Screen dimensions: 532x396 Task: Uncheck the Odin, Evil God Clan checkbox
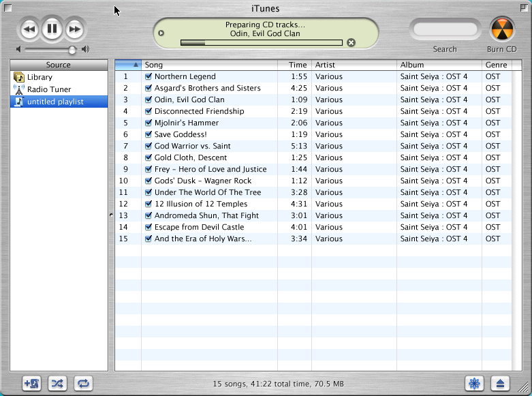point(148,100)
